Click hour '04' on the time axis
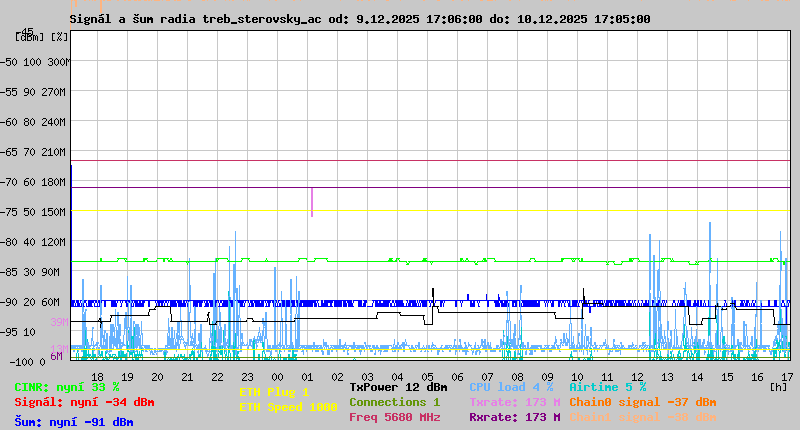This screenshot has height=430, width=800. 397,377
